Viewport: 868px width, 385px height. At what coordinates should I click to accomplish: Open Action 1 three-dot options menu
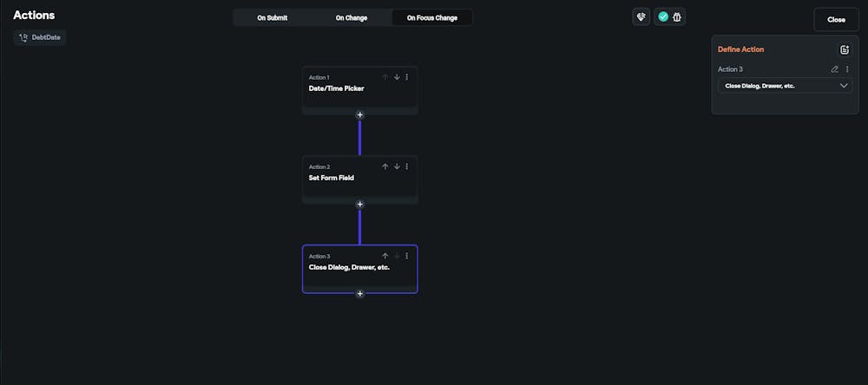pos(407,77)
